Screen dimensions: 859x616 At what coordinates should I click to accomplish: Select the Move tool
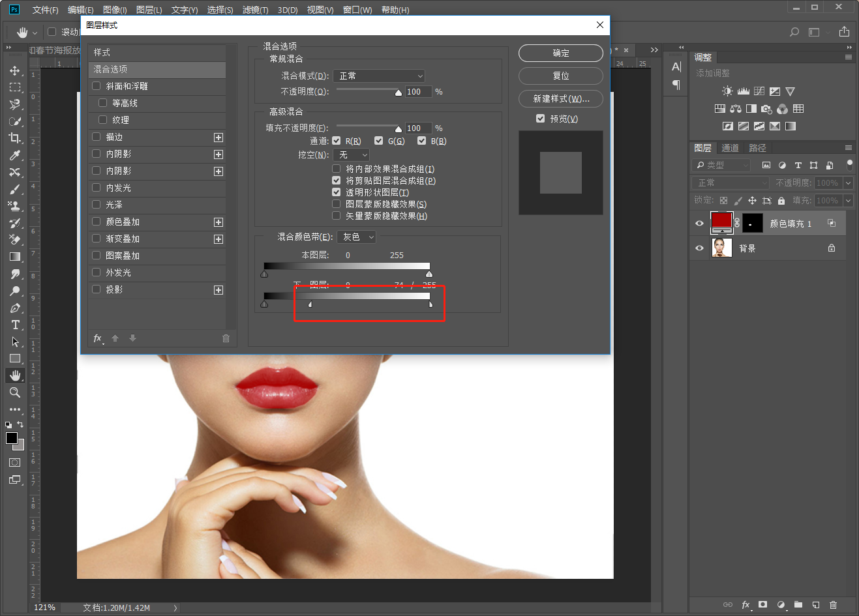[x=14, y=70]
